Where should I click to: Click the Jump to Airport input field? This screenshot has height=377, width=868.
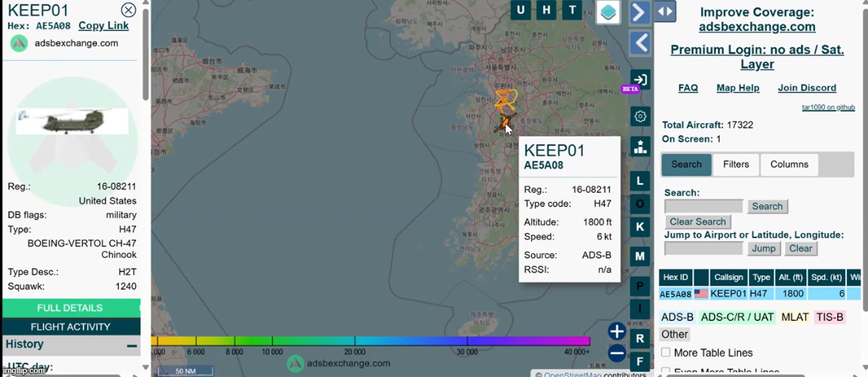pyautogui.click(x=704, y=248)
